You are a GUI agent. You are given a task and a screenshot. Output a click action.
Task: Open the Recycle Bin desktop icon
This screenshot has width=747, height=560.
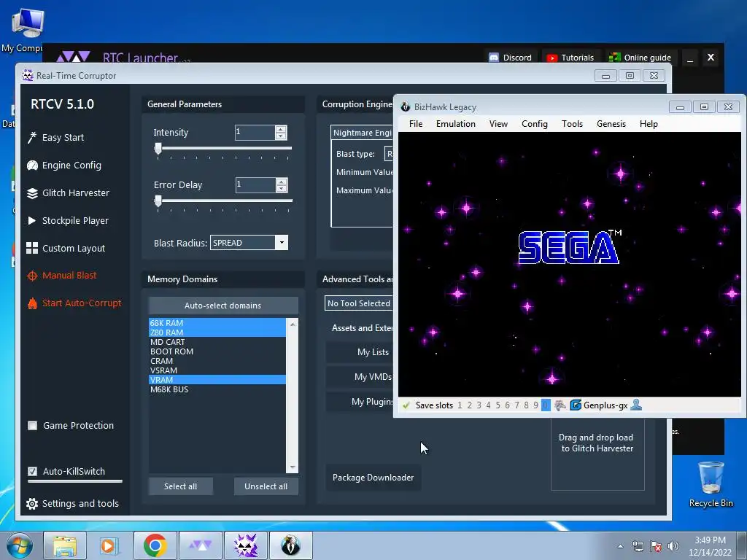pyautogui.click(x=711, y=484)
